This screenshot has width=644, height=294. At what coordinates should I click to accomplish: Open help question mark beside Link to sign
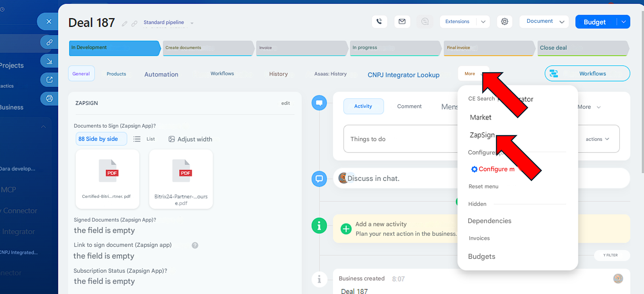[x=195, y=245]
